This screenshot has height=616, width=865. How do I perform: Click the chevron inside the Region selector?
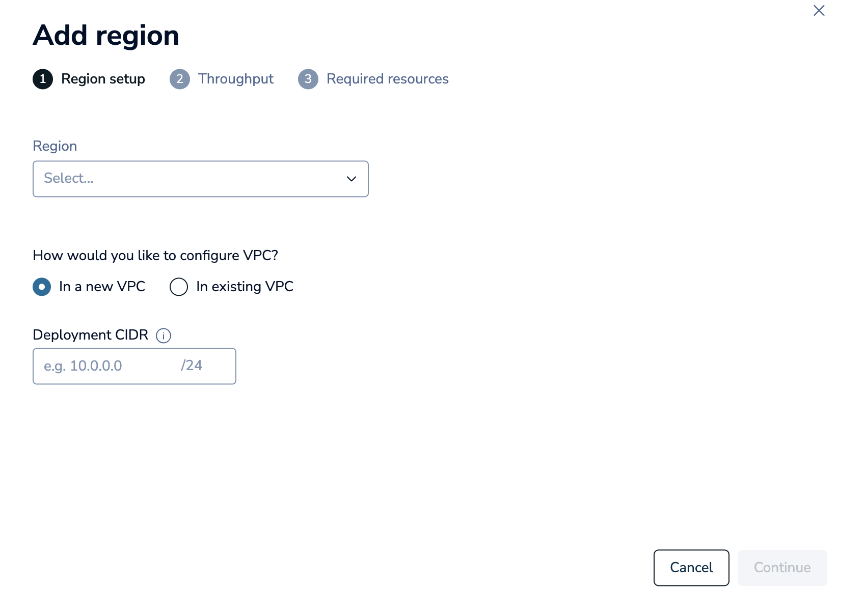click(350, 179)
